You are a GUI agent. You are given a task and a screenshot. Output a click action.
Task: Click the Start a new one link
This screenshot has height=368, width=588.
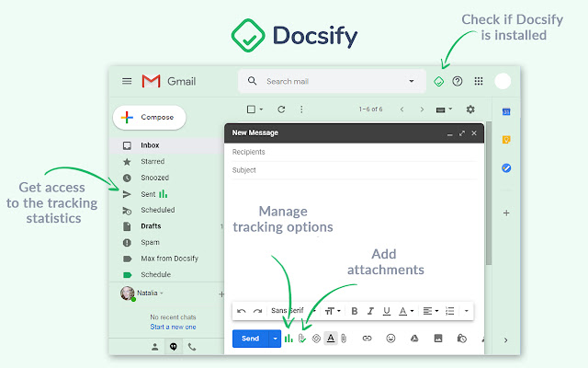point(173,327)
